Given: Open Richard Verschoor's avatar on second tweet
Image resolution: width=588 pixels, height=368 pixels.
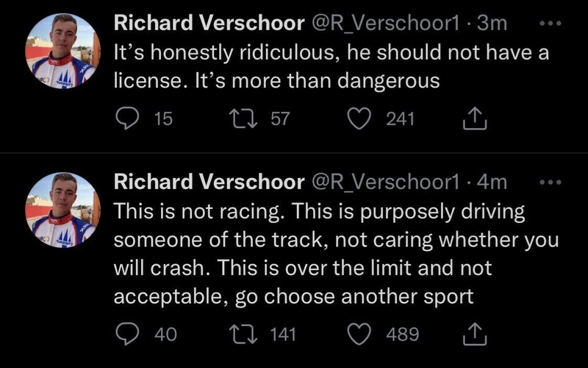Looking at the screenshot, I should point(62,210).
